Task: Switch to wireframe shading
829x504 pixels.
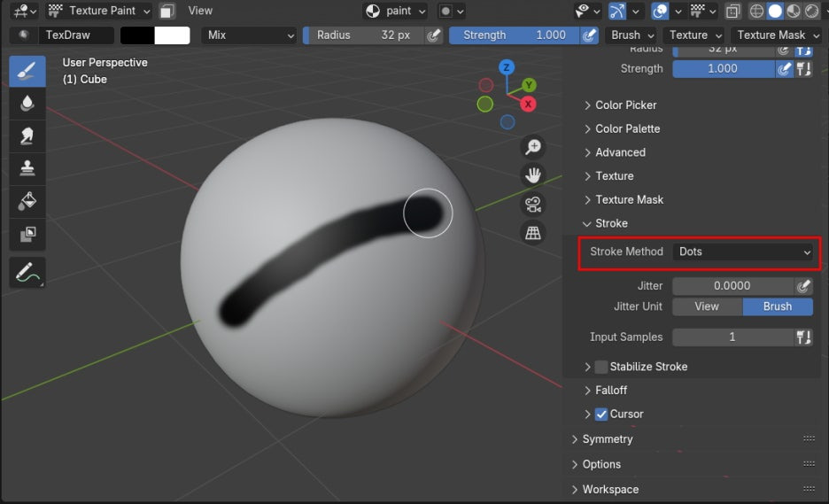Action: click(756, 11)
